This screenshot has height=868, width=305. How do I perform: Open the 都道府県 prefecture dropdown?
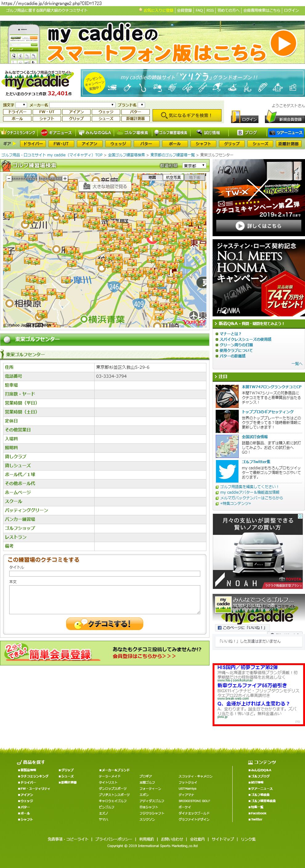pos(194,166)
